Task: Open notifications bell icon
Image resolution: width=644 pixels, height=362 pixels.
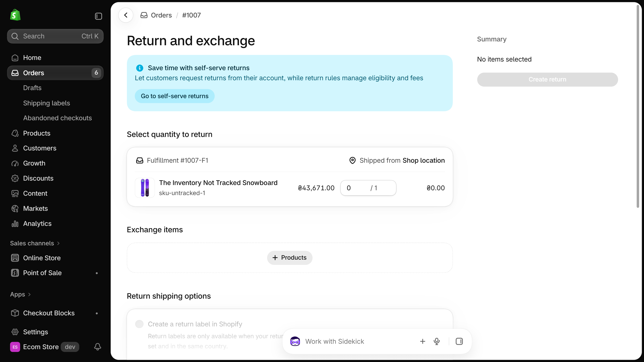Action: click(x=97, y=347)
